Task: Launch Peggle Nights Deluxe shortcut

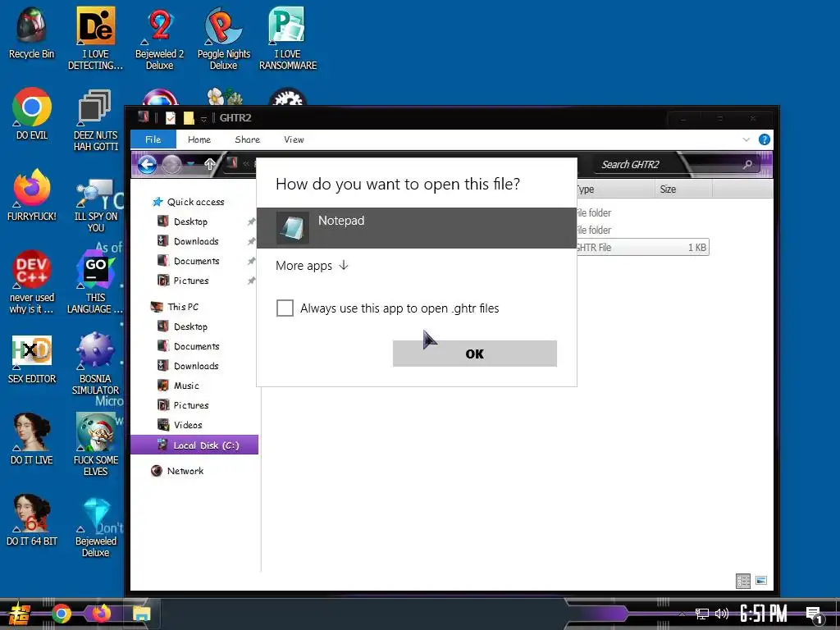Action: click(x=223, y=39)
